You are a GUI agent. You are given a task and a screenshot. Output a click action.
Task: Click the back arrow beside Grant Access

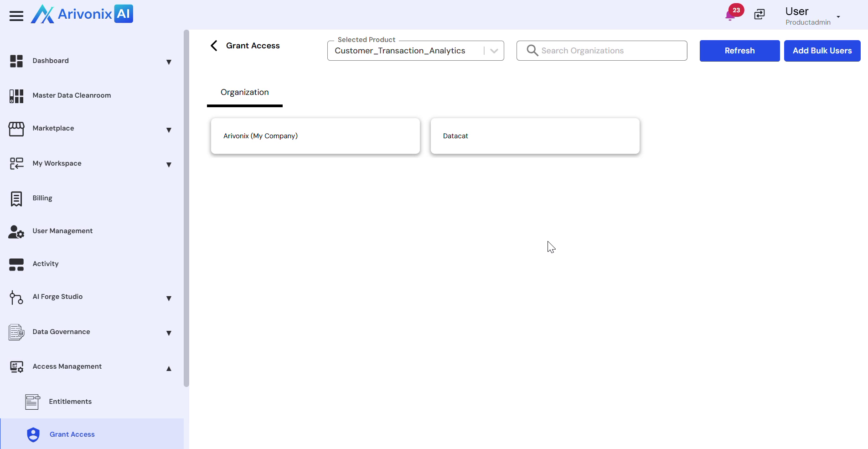pyautogui.click(x=214, y=46)
